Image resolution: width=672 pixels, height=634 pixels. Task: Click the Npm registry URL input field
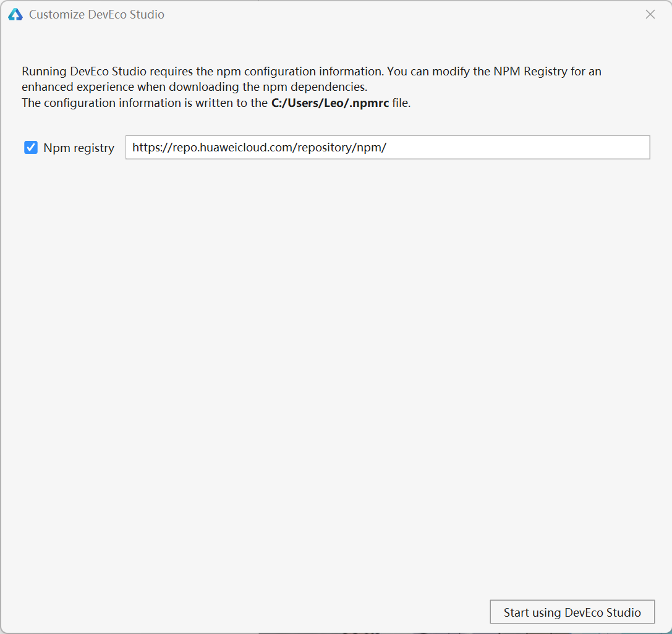(388, 147)
